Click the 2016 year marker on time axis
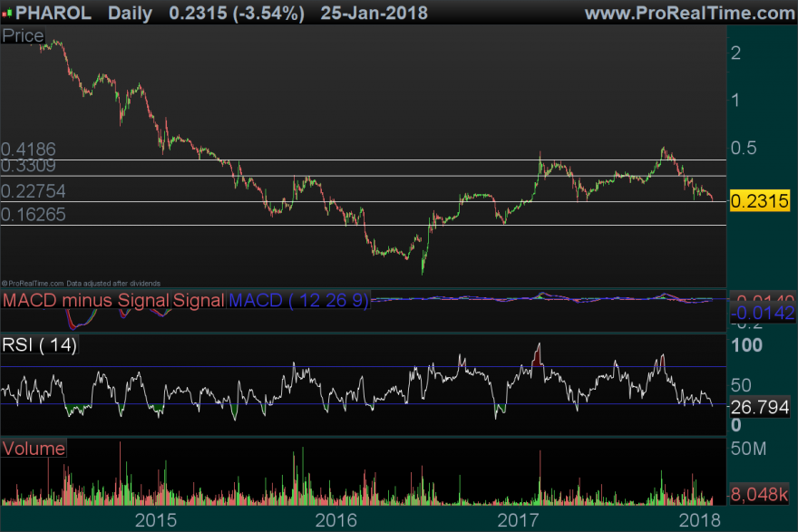 coord(336,520)
